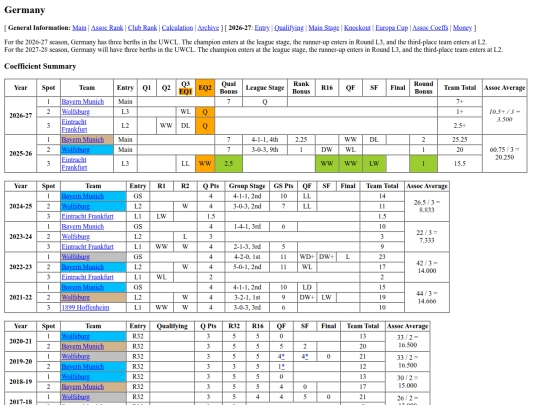Viewport: 540px width, 405px height.
Task: Click Wolfsburg link in 2025-26 rows
Action: (x=75, y=149)
